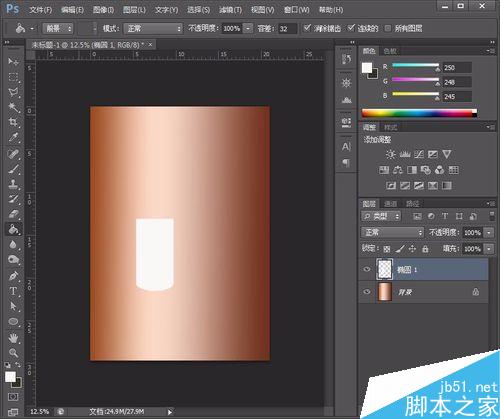Select the History Brush tool
This screenshot has width=500, height=419.
13,199
